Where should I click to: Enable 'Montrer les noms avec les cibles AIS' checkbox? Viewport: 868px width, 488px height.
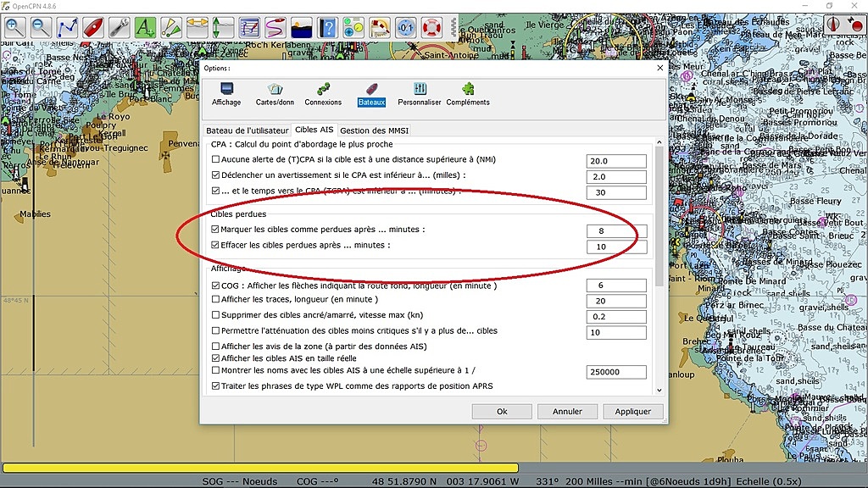(x=215, y=370)
